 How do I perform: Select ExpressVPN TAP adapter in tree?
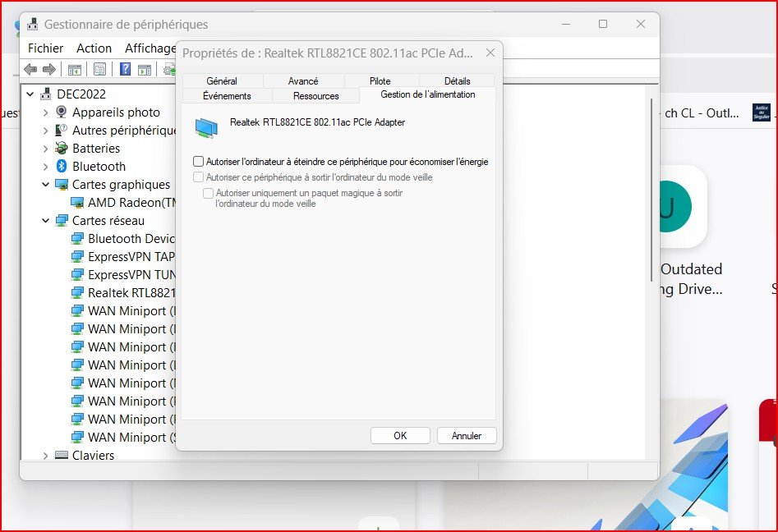pos(123,257)
